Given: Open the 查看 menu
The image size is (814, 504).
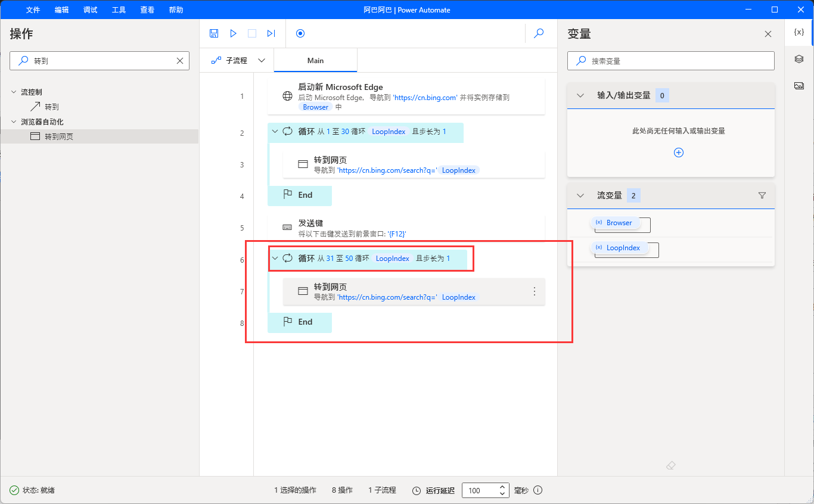Looking at the screenshot, I should [147, 10].
